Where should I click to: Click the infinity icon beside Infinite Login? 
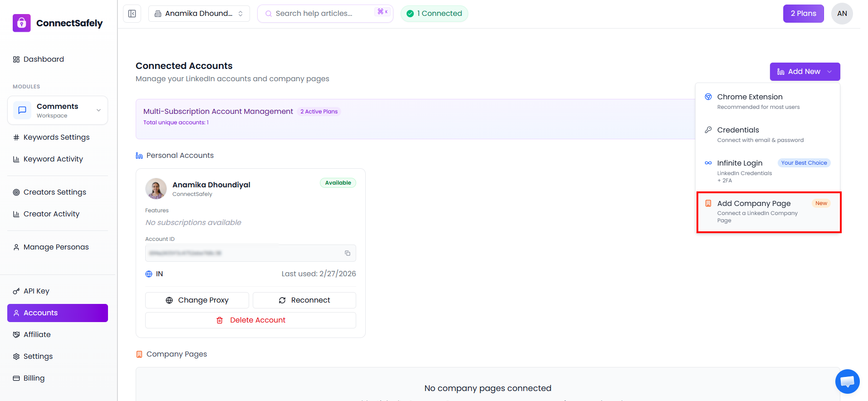(x=708, y=163)
